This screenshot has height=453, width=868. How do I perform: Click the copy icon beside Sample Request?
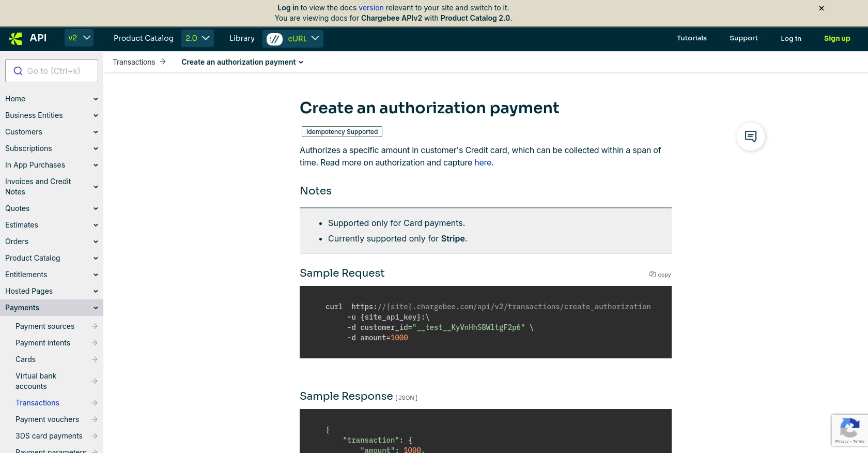tap(653, 274)
